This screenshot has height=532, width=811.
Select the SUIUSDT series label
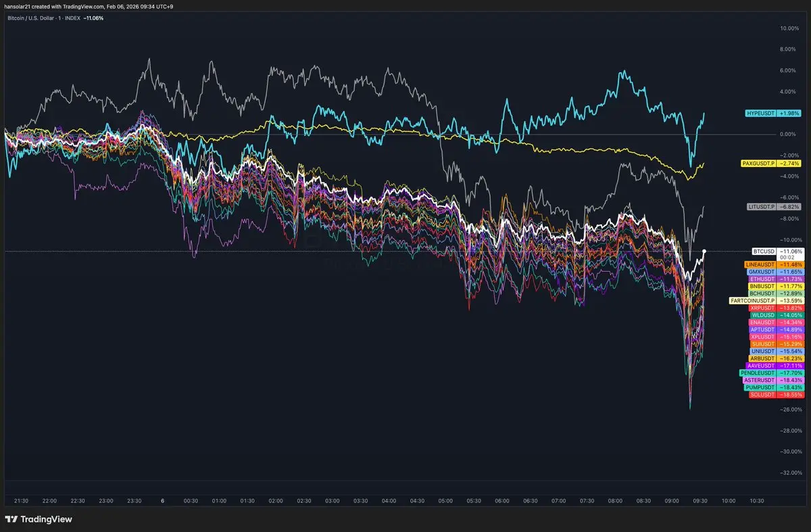click(762, 344)
